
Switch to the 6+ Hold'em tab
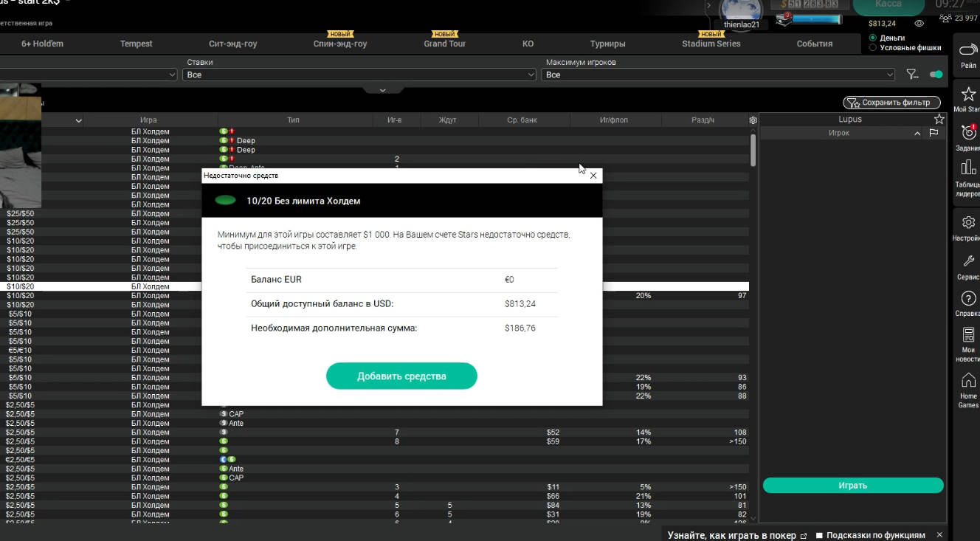click(42, 44)
